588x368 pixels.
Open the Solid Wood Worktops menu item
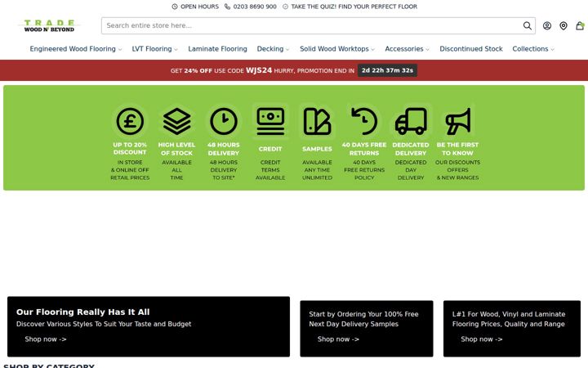point(334,49)
